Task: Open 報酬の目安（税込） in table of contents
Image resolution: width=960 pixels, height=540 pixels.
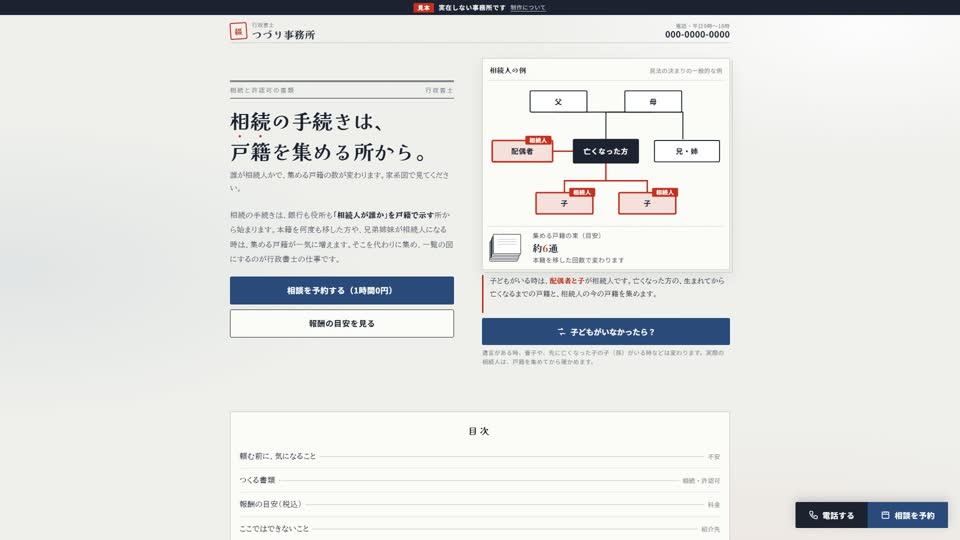Action: [x=479, y=504]
